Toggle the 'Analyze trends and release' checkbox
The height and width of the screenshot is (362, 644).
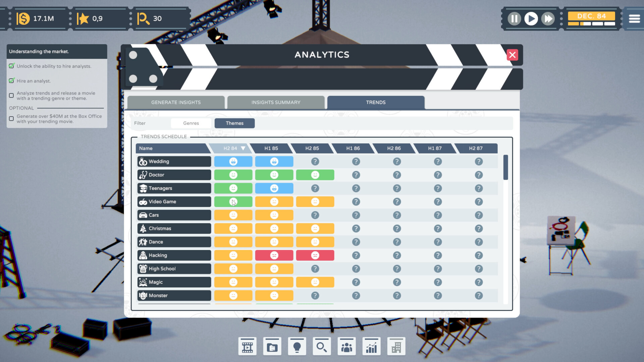point(11,96)
